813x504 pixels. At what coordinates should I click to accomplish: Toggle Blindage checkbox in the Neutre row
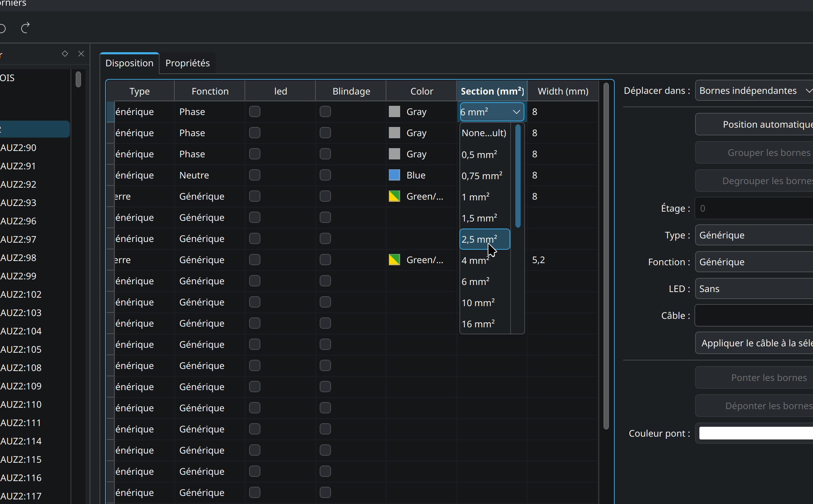coord(325,175)
